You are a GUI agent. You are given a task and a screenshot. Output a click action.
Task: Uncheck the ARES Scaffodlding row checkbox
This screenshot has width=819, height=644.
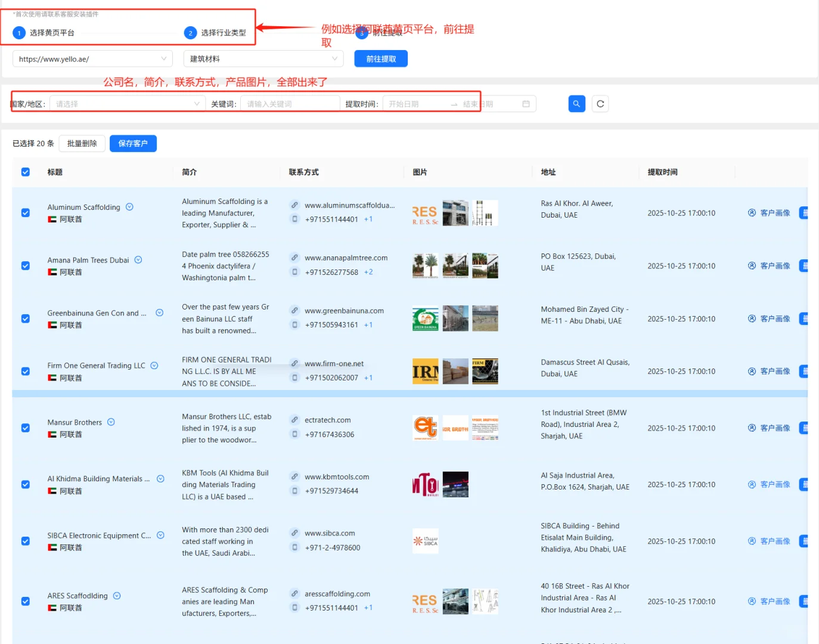coord(26,602)
